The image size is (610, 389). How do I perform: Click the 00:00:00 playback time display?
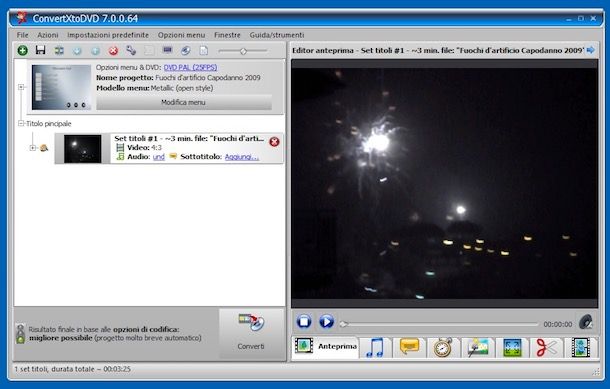(x=557, y=324)
